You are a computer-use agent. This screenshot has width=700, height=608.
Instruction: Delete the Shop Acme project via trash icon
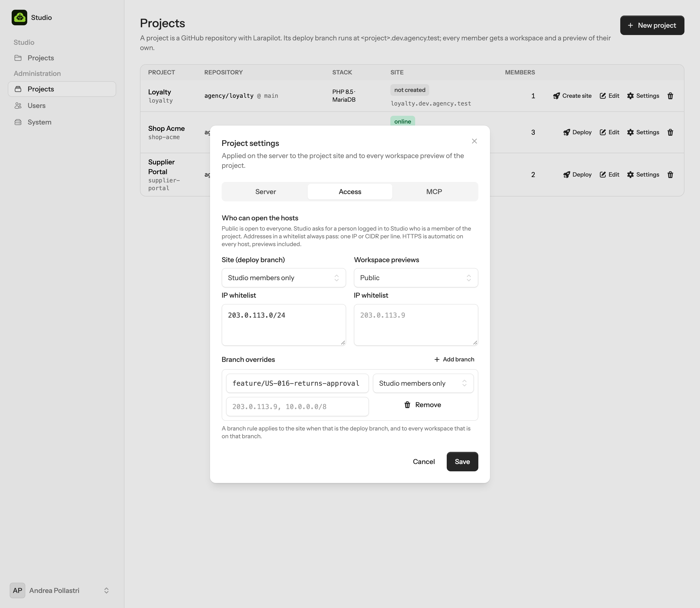pyautogui.click(x=670, y=132)
